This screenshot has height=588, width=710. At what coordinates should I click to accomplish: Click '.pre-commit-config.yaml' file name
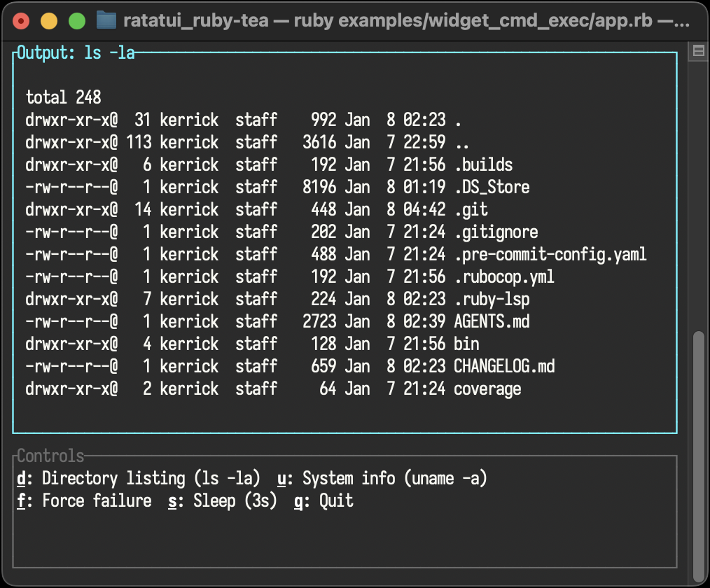tap(550, 254)
